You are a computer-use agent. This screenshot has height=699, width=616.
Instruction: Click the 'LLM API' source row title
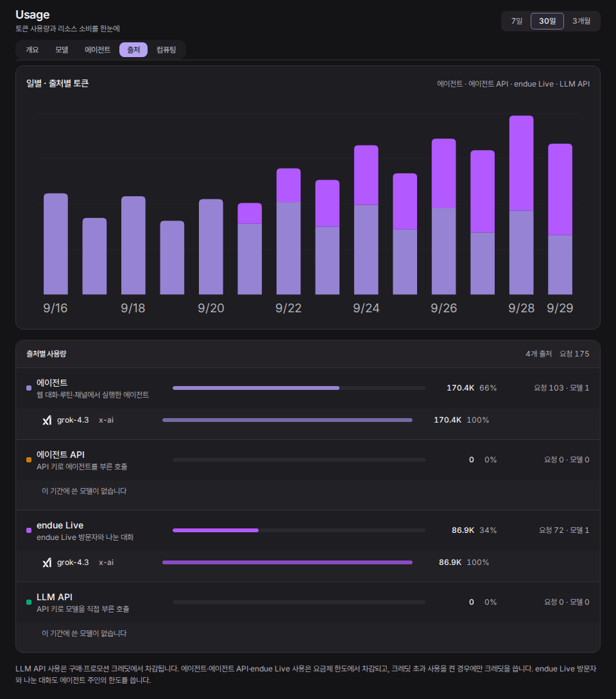[x=55, y=597]
